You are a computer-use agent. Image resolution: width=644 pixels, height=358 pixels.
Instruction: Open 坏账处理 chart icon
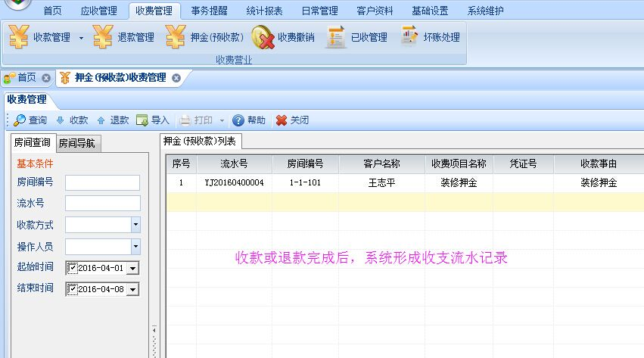click(409, 36)
